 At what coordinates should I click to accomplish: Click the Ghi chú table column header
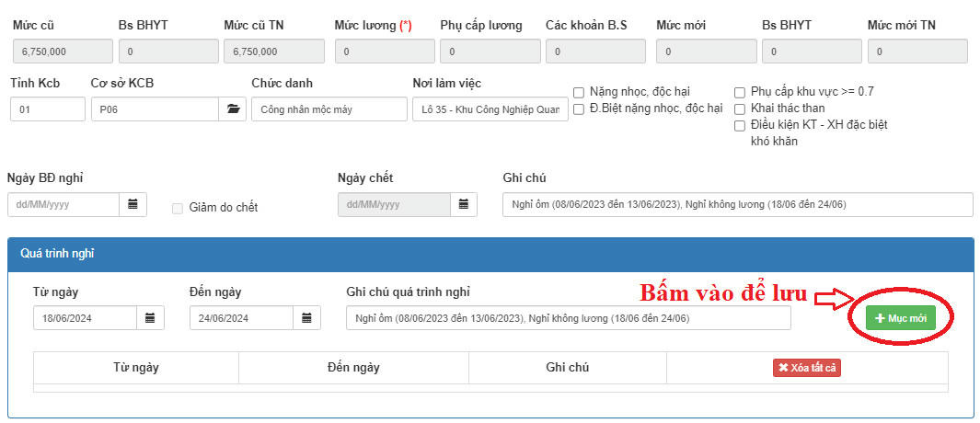(x=568, y=368)
